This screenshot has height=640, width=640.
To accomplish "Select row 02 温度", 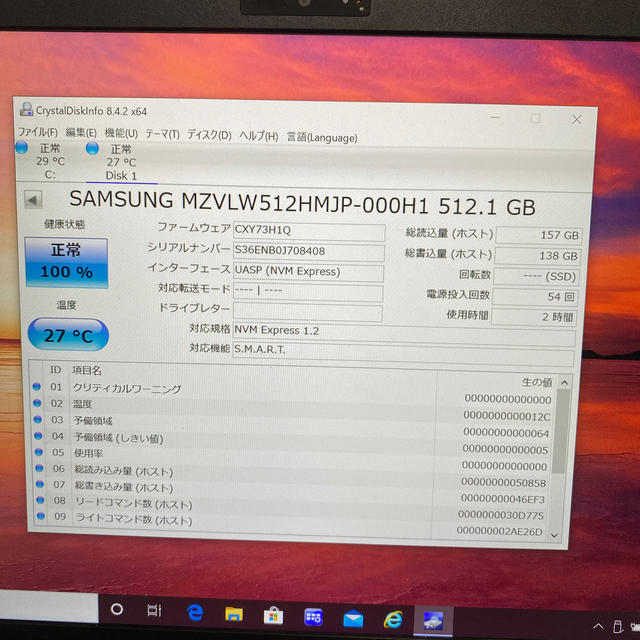I will [292, 409].
